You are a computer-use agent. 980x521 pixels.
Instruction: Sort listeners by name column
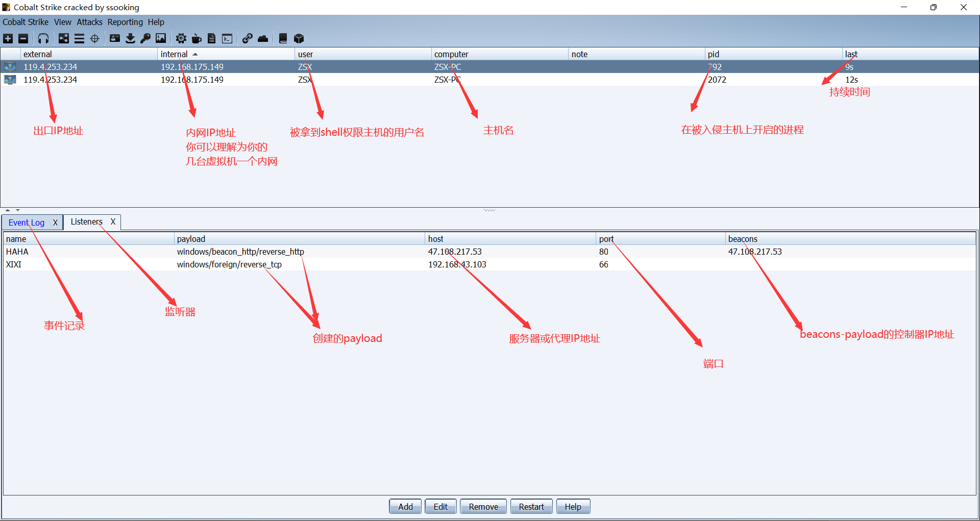tap(89, 239)
